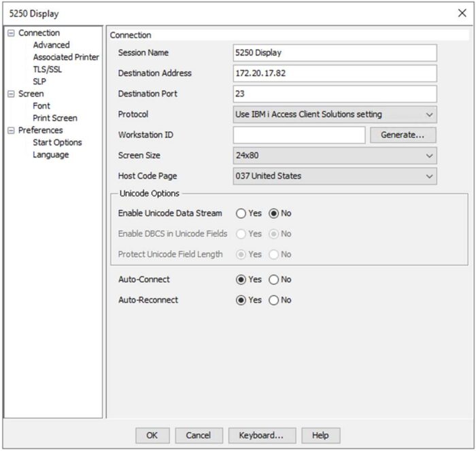Set Auto-Connect to No
This screenshot has width=476, height=452.
[x=274, y=279]
